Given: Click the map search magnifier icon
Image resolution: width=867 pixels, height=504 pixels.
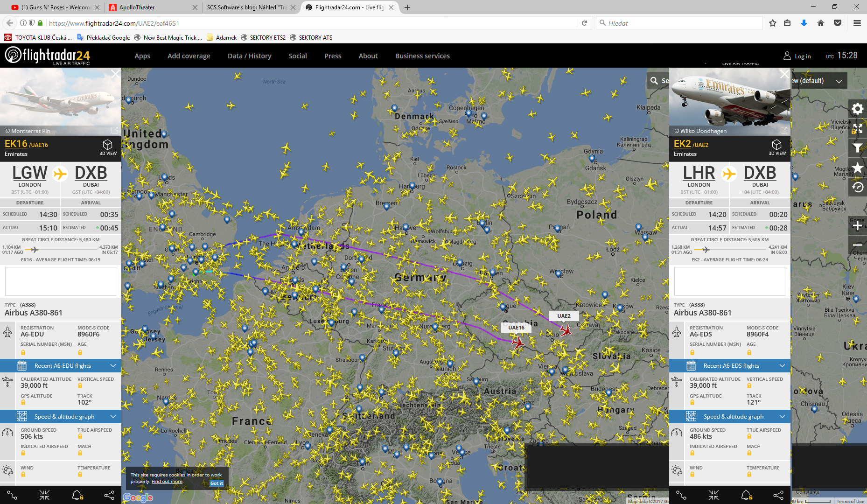Looking at the screenshot, I should [x=654, y=81].
